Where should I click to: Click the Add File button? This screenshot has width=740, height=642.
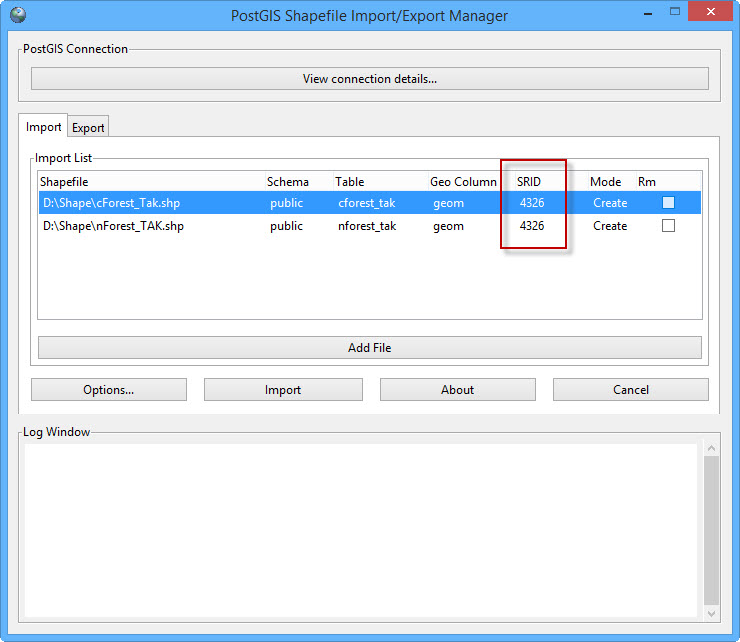(x=370, y=347)
